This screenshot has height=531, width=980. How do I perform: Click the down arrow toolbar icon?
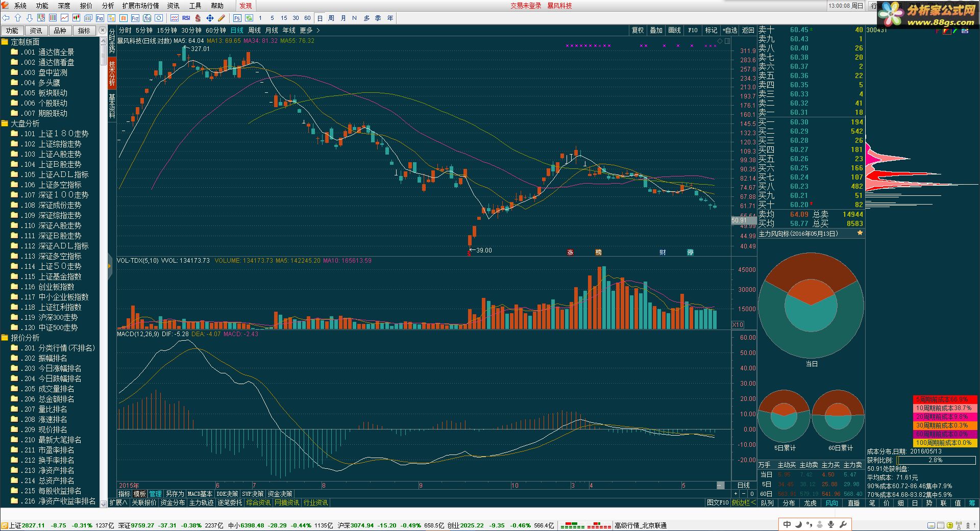[x=29, y=18]
